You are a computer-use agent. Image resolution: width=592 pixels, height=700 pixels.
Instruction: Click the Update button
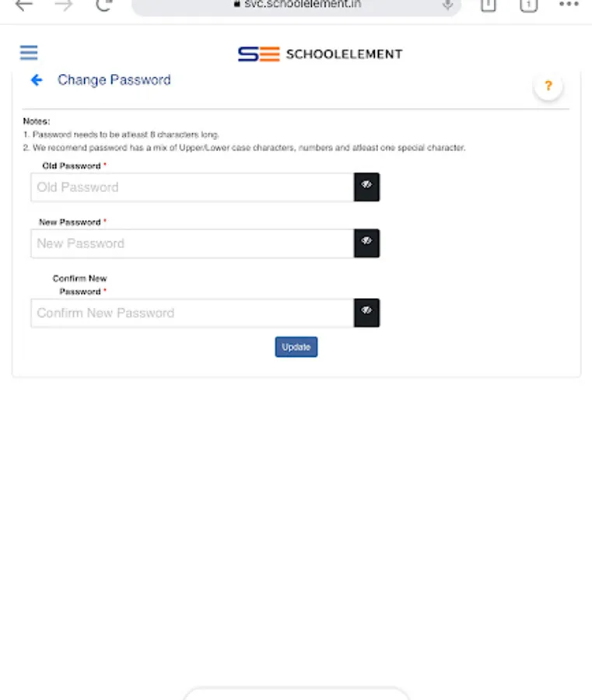coord(296,347)
